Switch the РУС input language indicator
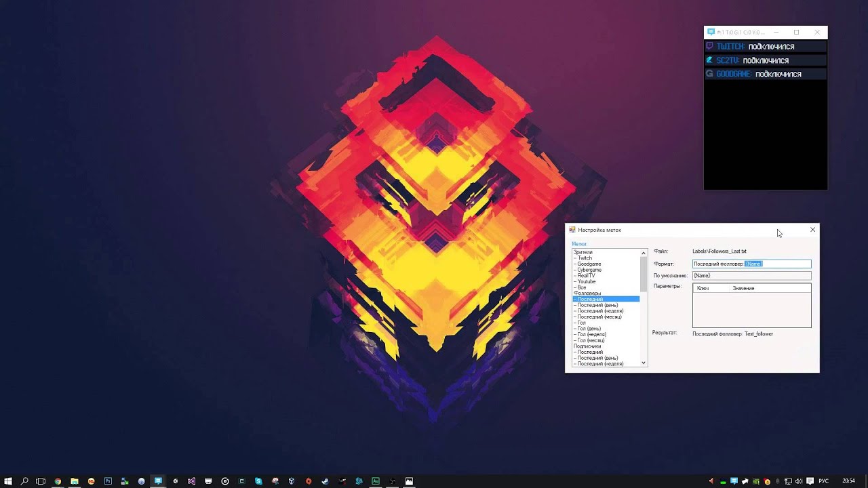The height and width of the screenshot is (488, 868). (x=824, y=481)
